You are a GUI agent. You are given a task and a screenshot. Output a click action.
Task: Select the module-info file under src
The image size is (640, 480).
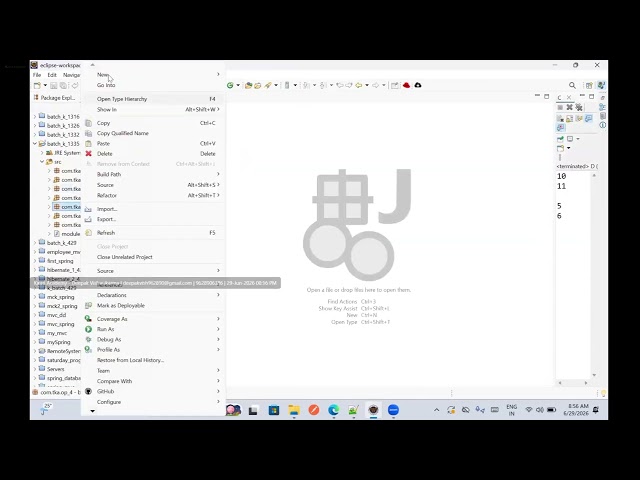(x=67, y=234)
